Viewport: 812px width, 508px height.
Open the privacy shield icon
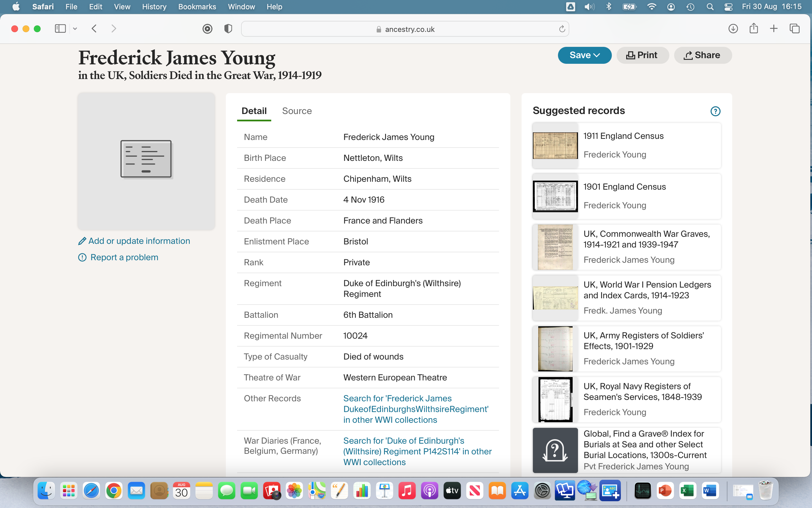click(228, 29)
